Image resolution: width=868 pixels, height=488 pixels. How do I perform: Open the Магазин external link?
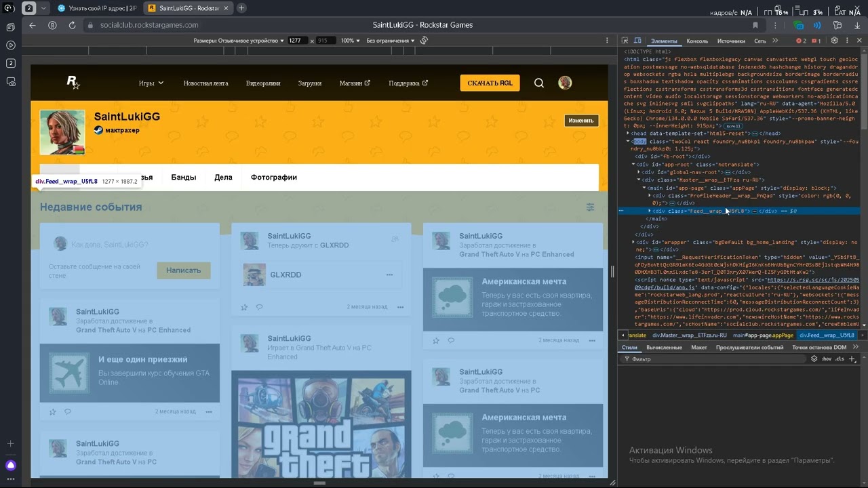(355, 83)
